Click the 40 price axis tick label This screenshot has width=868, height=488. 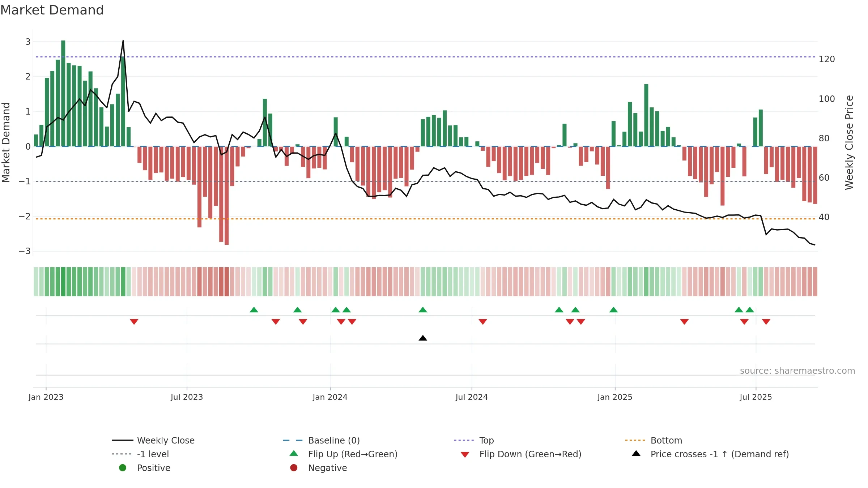pyautogui.click(x=824, y=217)
